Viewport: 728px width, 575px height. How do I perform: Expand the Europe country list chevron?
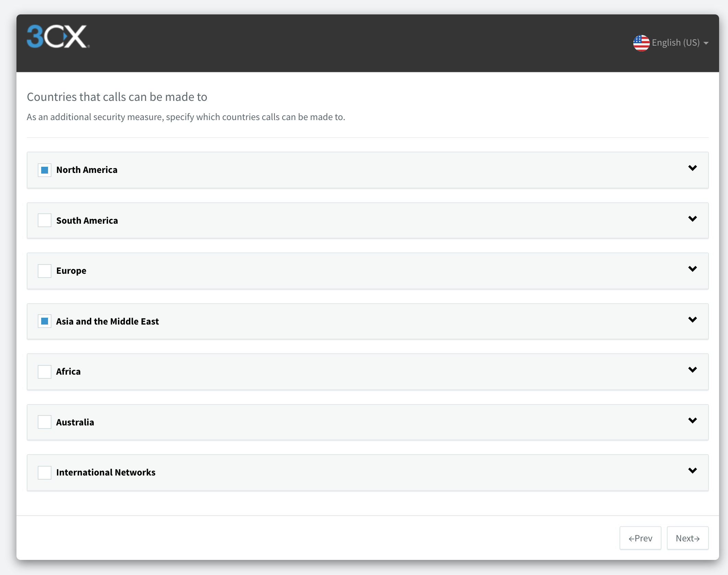(693, 269)
